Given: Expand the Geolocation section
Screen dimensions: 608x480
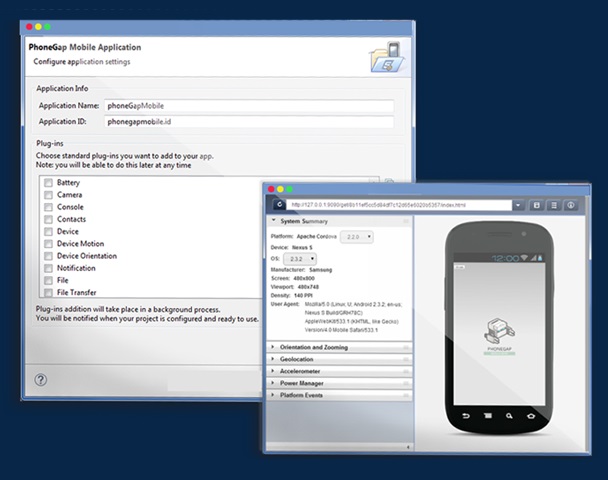Looking at the screenshot, I should [x=273, y=359].
